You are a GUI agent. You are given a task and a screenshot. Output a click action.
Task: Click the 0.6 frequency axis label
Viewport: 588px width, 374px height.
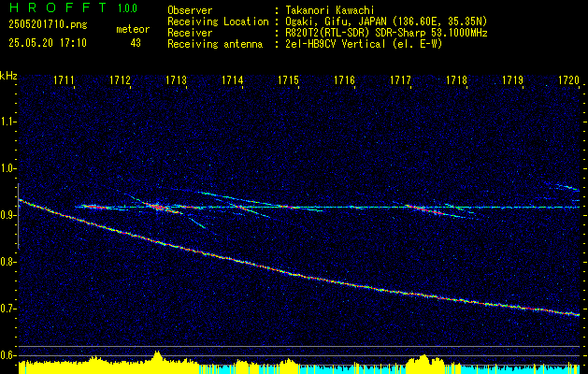click(7, 355)
